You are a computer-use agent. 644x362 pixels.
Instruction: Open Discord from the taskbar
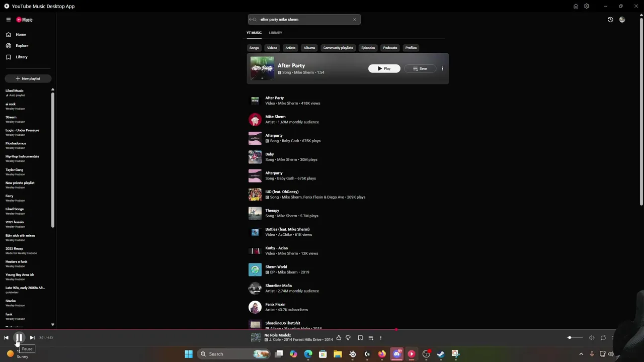(397, 354)
